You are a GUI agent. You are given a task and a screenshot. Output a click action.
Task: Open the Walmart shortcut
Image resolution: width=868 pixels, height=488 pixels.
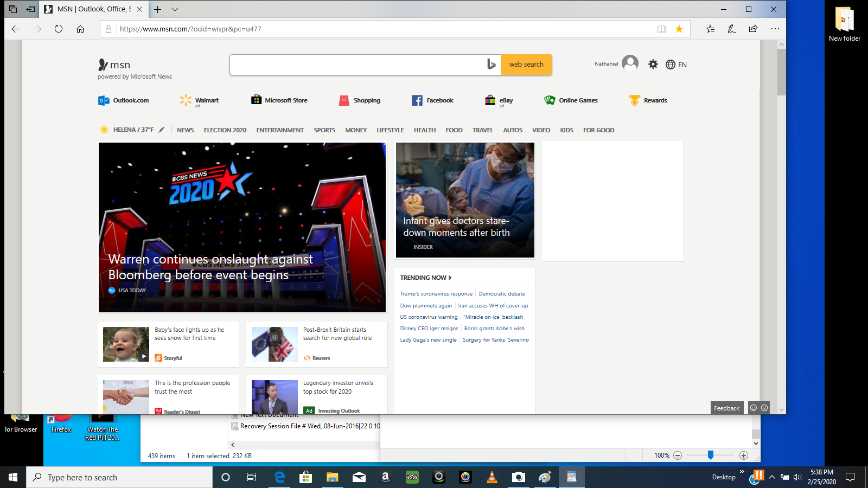(x=199, y=100)
